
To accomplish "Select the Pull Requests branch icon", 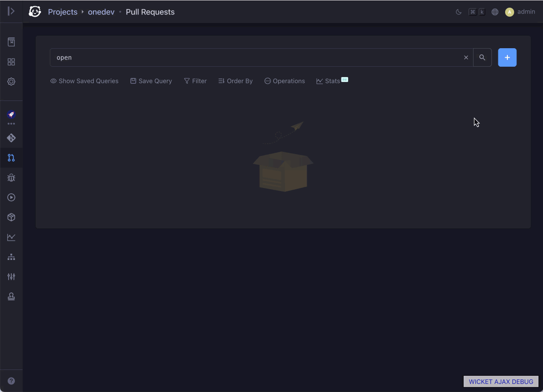I will tap(11, 158).
